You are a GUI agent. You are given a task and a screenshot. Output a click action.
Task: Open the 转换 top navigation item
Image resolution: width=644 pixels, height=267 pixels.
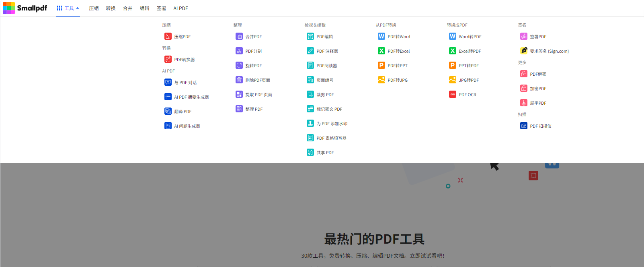click(x=111, y=8)
